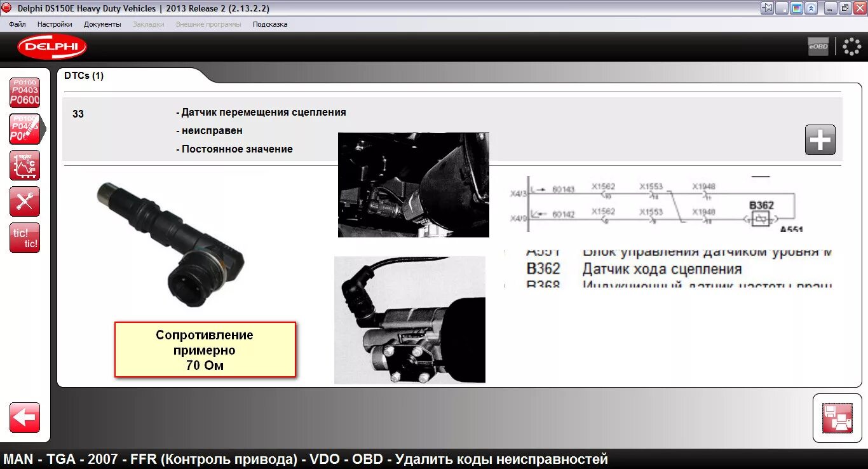
Task: Open the Файл menu
Action: (17, 24)
